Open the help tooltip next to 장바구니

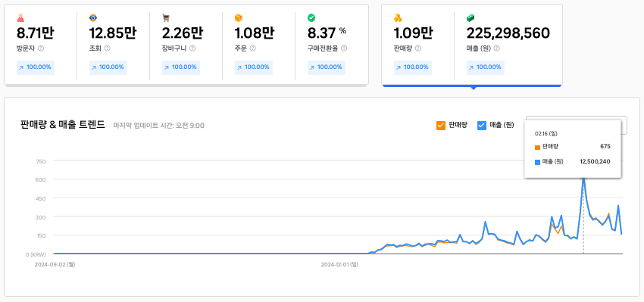point(192,48)
